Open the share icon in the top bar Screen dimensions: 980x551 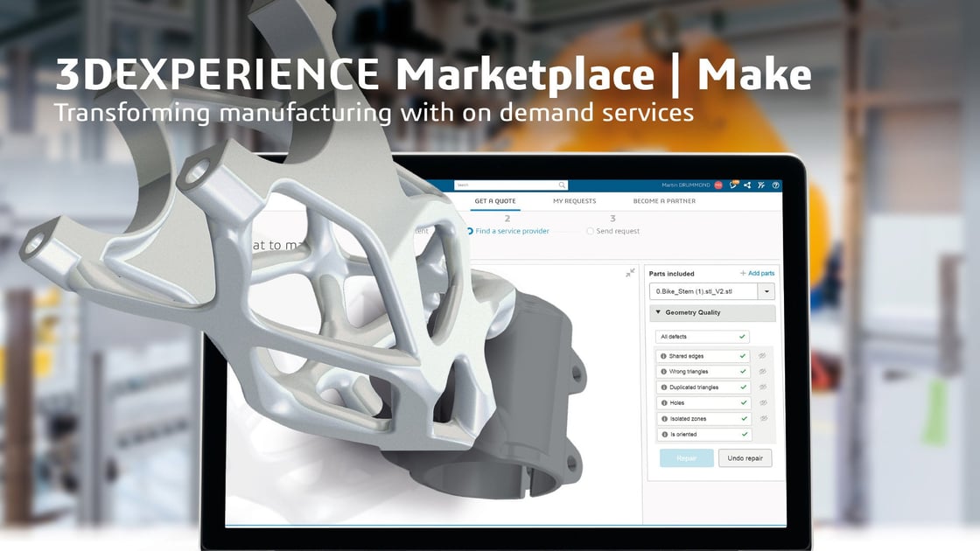pyautogui.click(x=747, y=185)
